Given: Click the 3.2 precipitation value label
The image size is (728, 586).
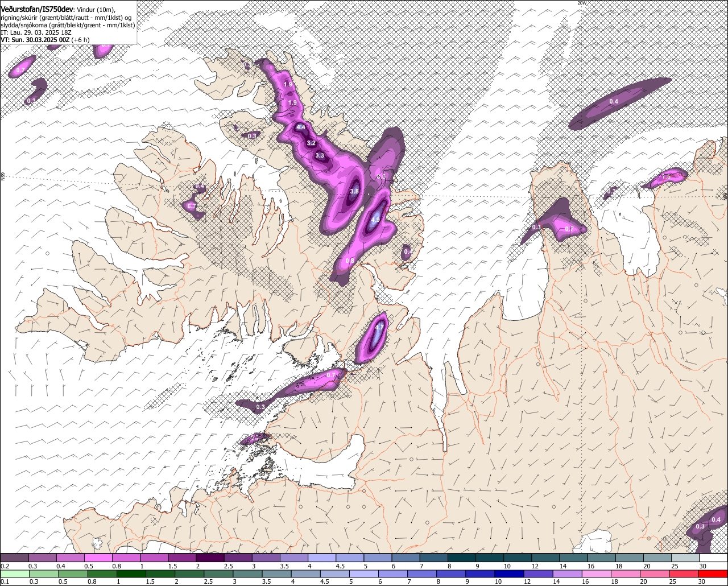Looking at the screenshot, I should tap(311, 143).
